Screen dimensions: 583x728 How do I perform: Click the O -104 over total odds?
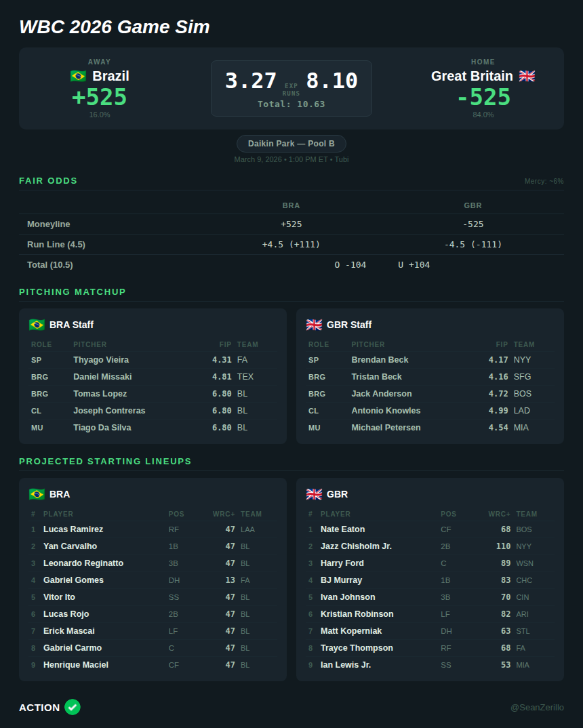[x=350, y=264]
